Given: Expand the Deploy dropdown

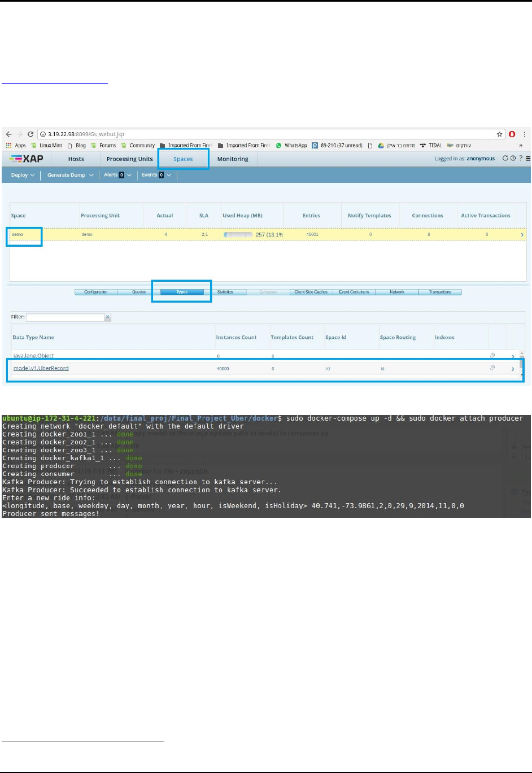Looking at the screenshot, I should click(23, 175).
